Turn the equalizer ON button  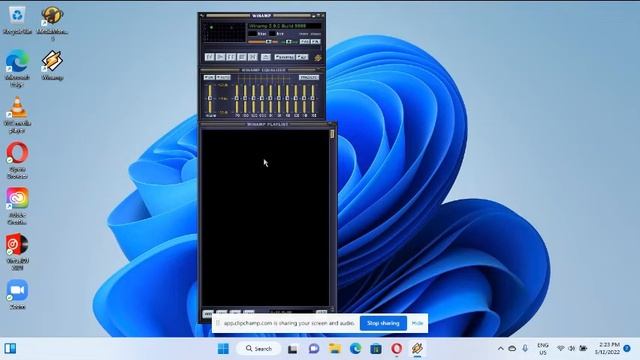tap(209, 78)
